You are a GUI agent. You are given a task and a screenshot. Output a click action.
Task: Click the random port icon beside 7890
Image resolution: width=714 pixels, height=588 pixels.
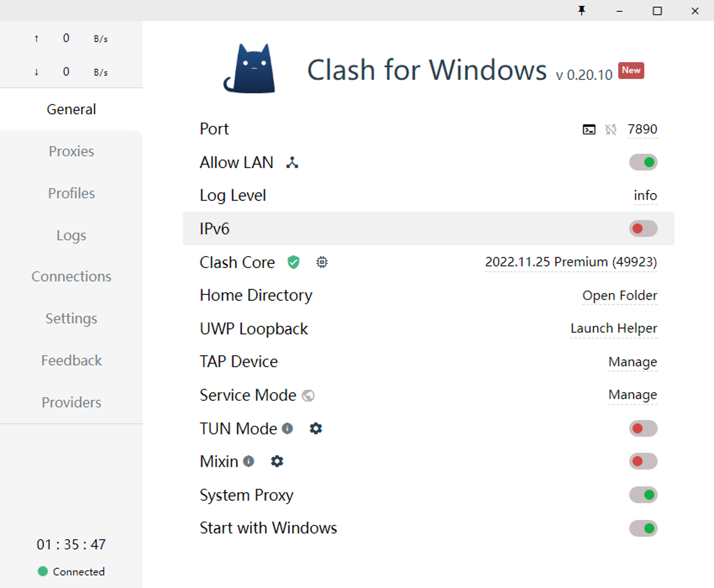[611, 129]
